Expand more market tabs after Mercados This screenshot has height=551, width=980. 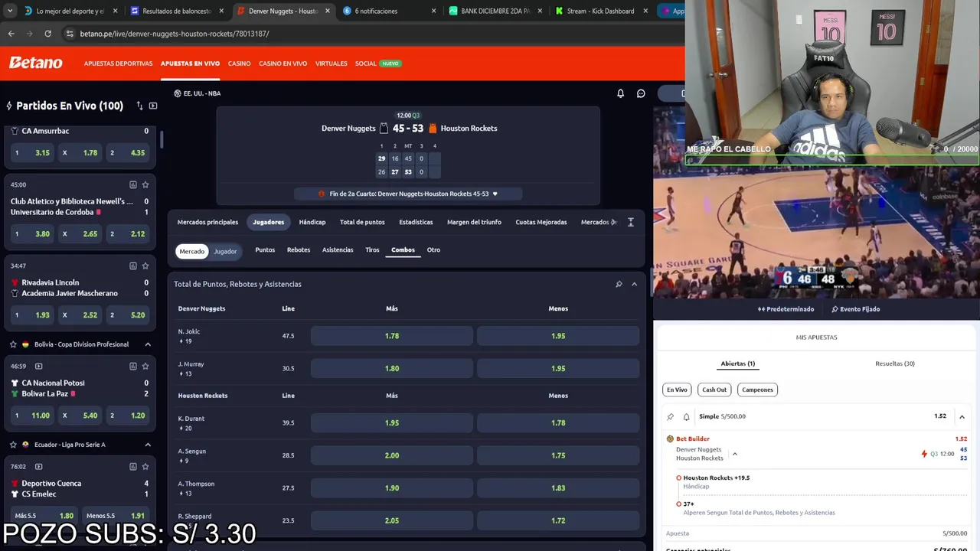pos(614,222)
